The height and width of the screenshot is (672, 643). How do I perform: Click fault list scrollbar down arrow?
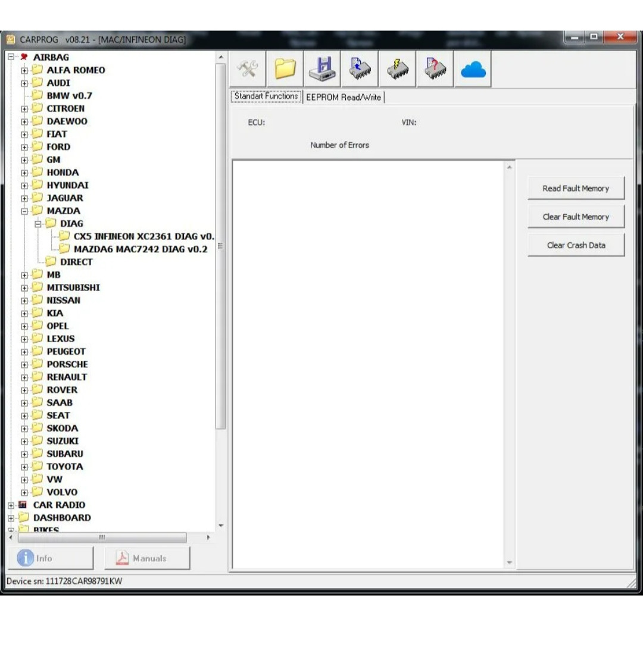[x=509, y=562]
